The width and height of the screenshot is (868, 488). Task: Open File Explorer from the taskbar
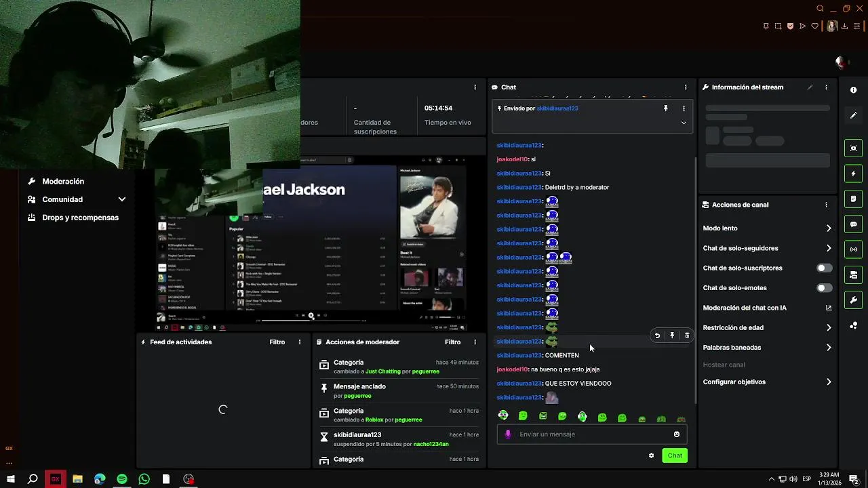(x=77, y=479)
